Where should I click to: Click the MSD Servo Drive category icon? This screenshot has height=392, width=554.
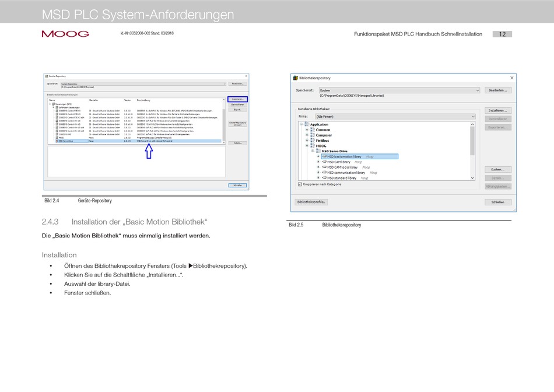[318, 151]
